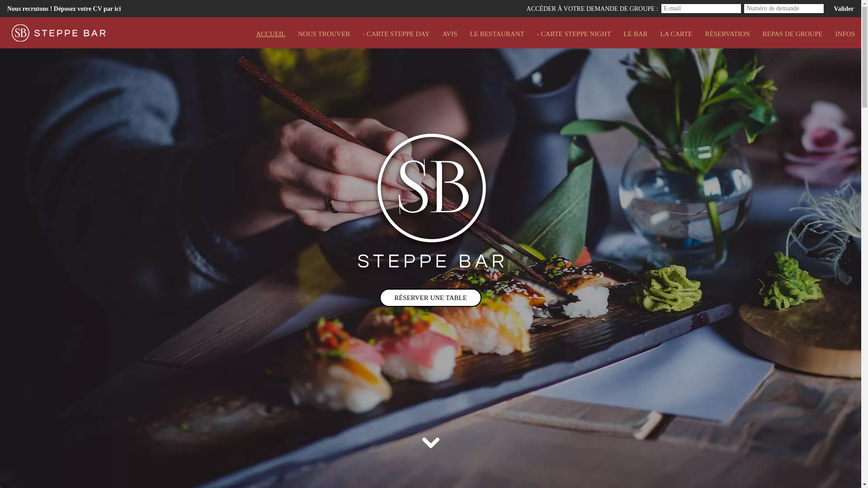Go to Réservation page in navigation
868x488 pixels.
(x=727, y=34)
